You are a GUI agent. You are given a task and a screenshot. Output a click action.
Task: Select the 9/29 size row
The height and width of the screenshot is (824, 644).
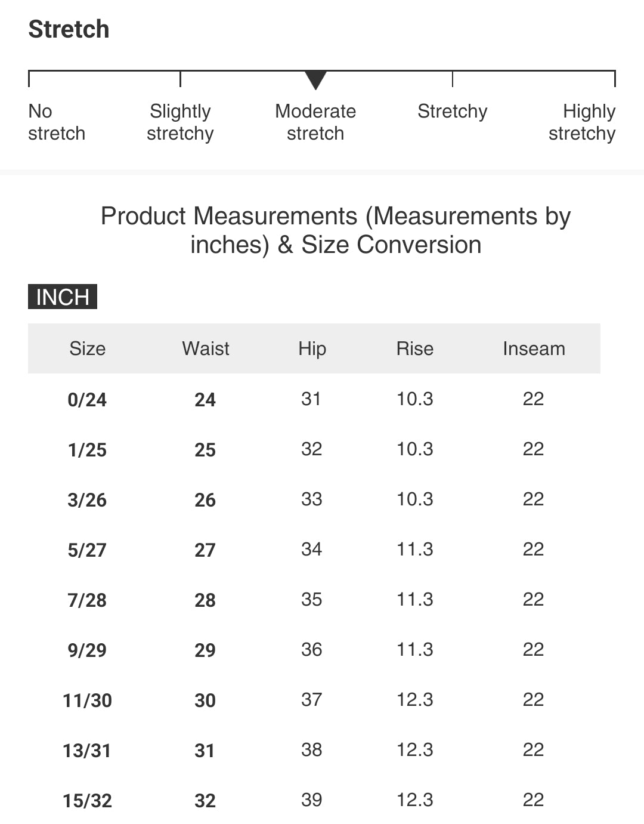[87, 650]
